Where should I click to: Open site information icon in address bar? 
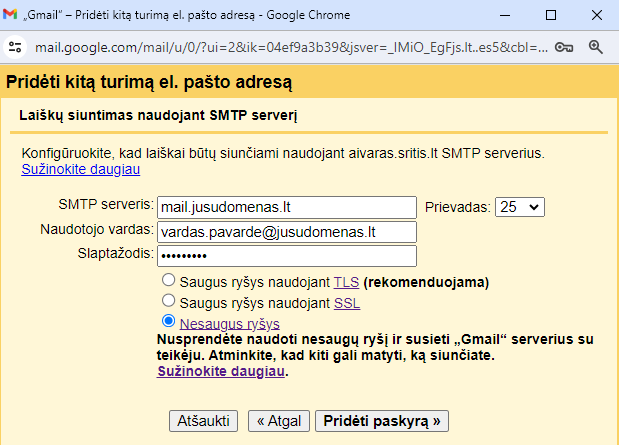pos(15,47)
